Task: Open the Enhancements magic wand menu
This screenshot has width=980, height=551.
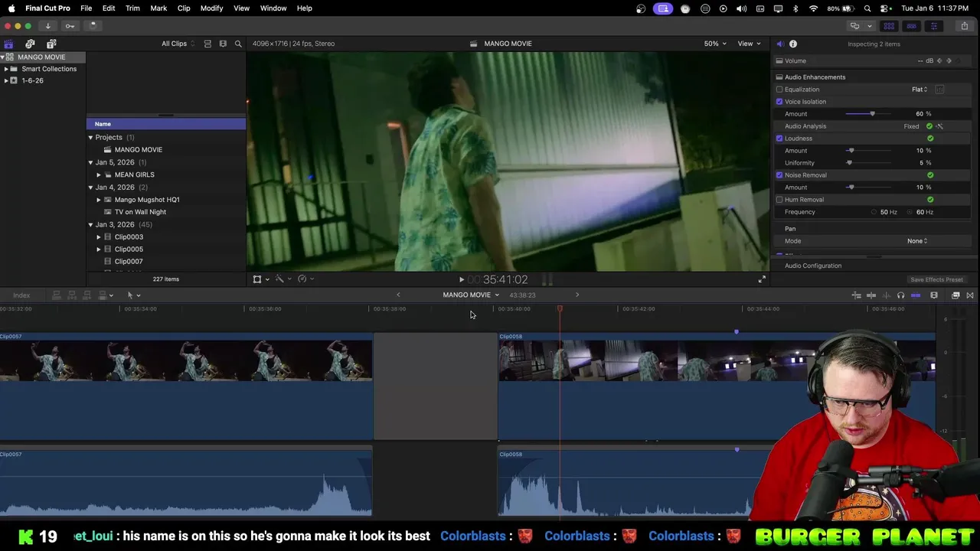Action: coord(283,279)
